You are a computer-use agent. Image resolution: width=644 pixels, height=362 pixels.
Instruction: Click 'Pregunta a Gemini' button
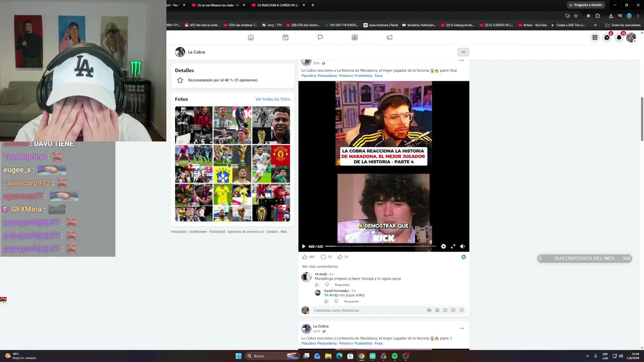(585, 5)
